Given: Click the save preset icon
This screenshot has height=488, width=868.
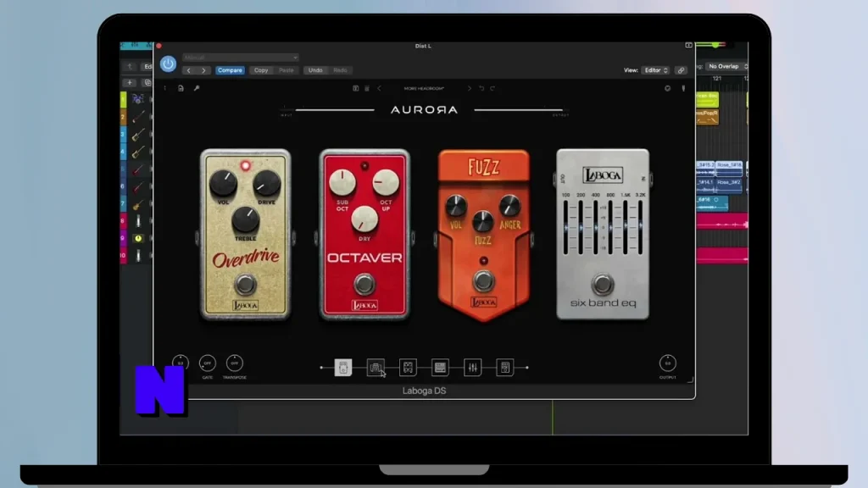Looking at the screenshot, I should 355,88.
